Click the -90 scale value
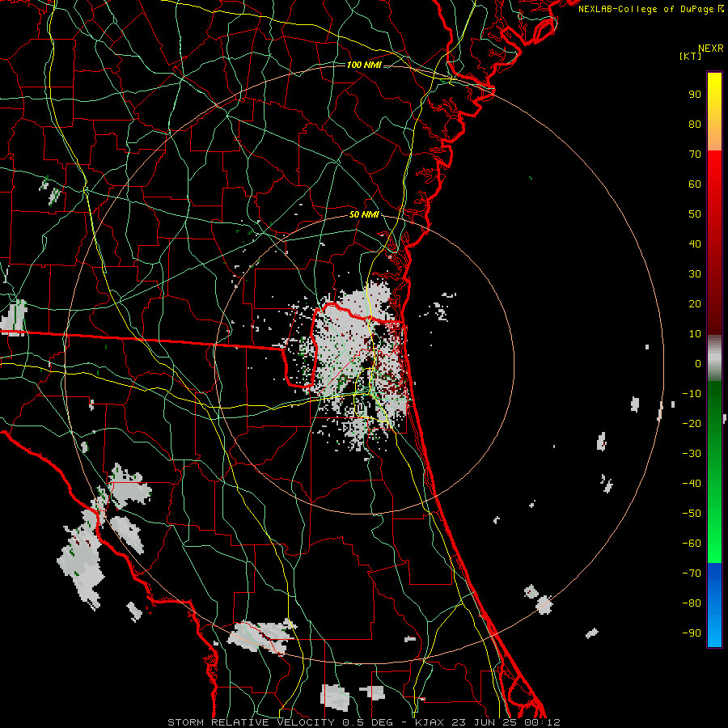The image size is (728, 728). [692, 633]
